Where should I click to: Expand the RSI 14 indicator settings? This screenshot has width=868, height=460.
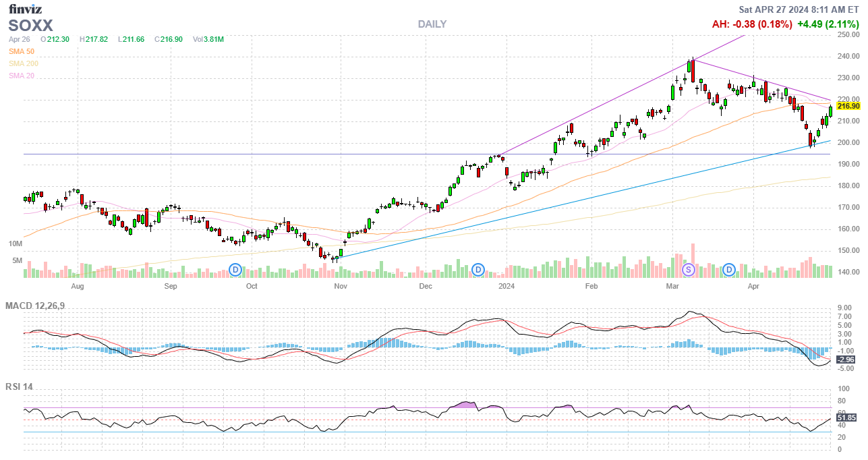pos(20,387)
